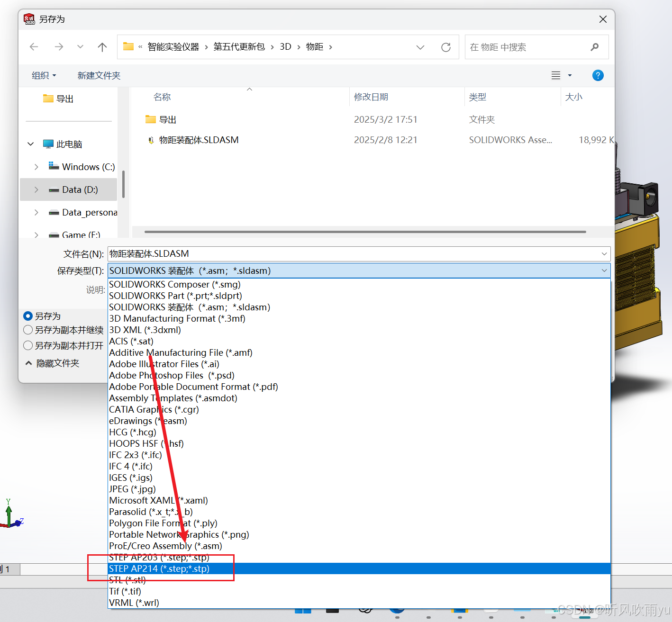
Task: Click the navigation pane vertical scrollbar
Action: click(x=123, y=184)
